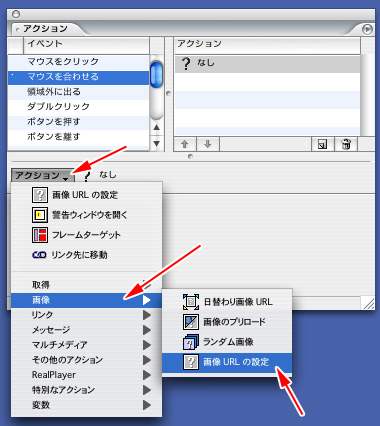The height and width of the screenshot is (426, 380).
Task: Select the マウスをクリック event
Action: pyautogui.click(x=78, y=62)
